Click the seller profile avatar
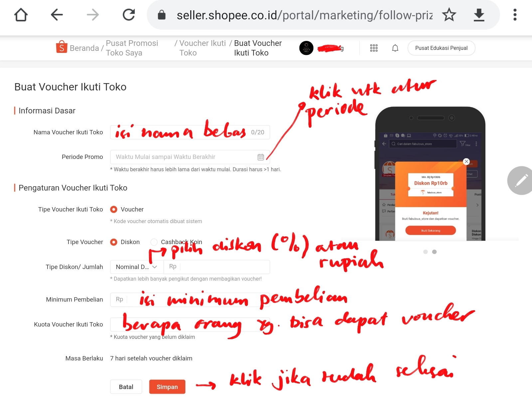 coord(306,48)
